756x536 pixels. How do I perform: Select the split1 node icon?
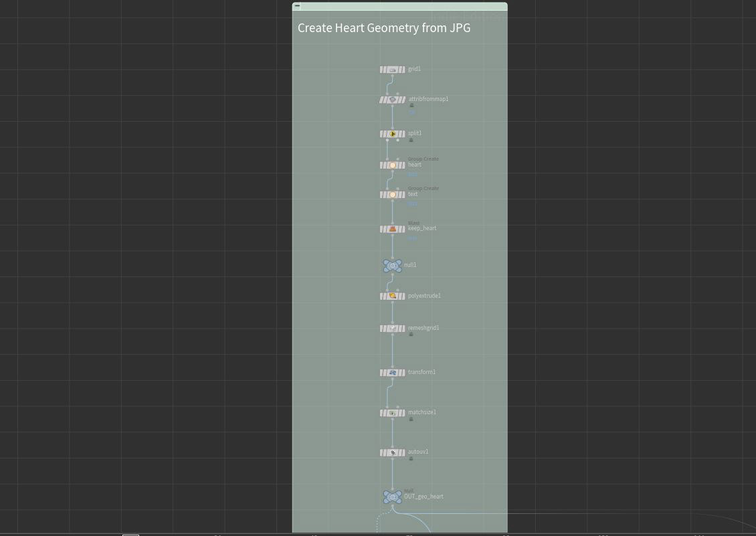[393, 133]
